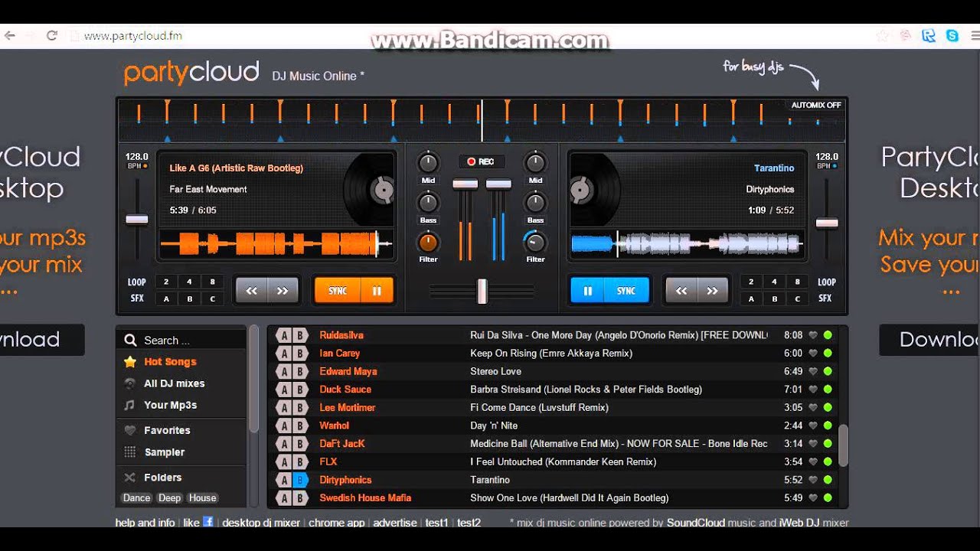The width and height of the screenshot is (980, 551).
Task: Click the left channel volume fader
Action: 465,184
